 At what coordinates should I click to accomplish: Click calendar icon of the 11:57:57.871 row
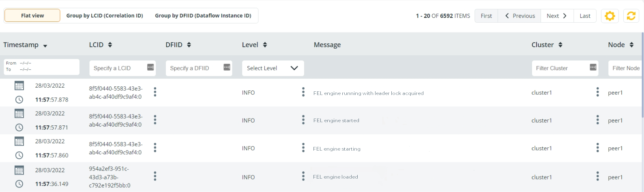19,113
